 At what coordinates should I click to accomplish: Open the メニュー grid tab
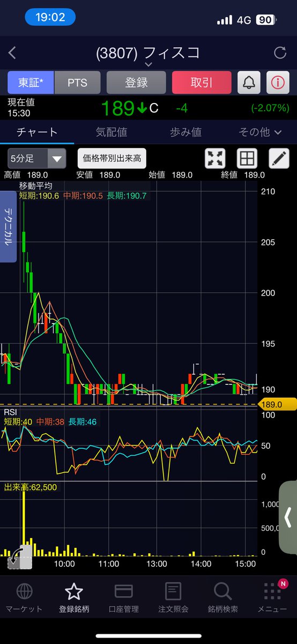(272, 598)
